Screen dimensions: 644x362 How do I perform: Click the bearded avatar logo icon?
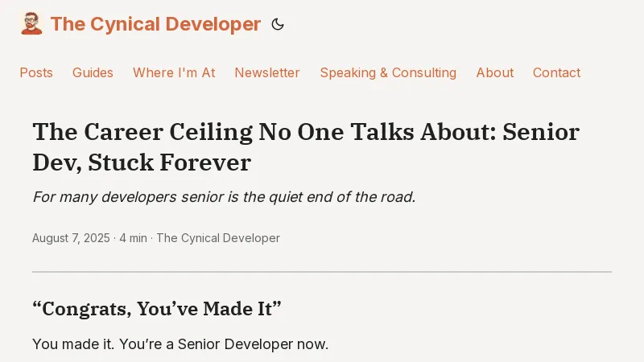tap(31, 24)
